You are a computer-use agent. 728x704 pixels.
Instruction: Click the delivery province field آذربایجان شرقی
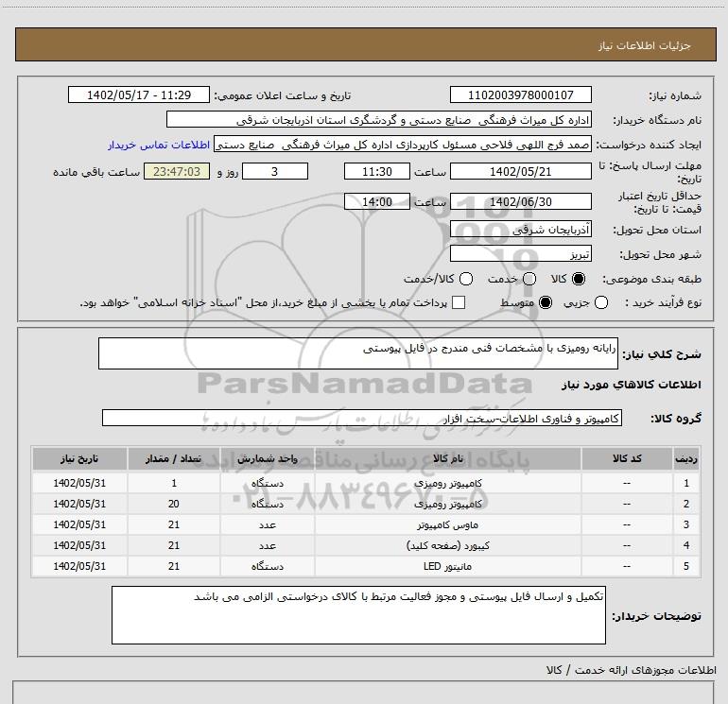pos(520,230)
